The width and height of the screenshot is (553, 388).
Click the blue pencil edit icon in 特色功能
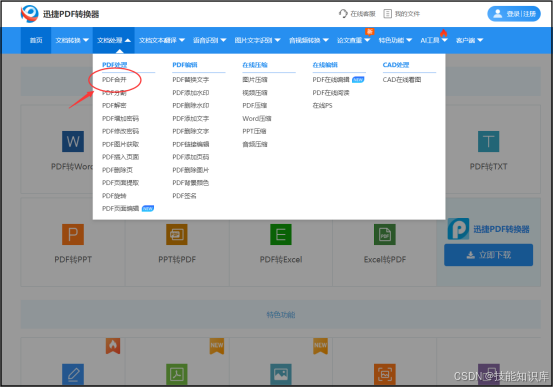(x=73, y=374)
